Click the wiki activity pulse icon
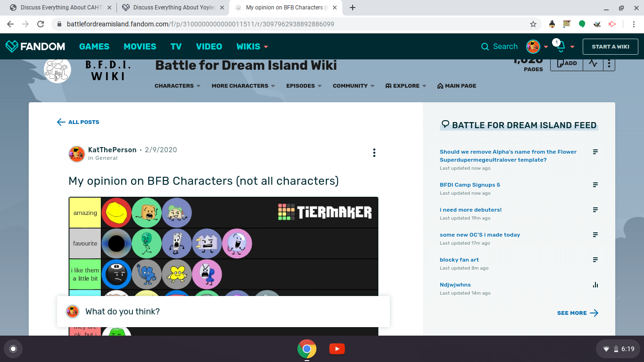Viewport: 644px width, 362px height. click(x=593, y=63)
